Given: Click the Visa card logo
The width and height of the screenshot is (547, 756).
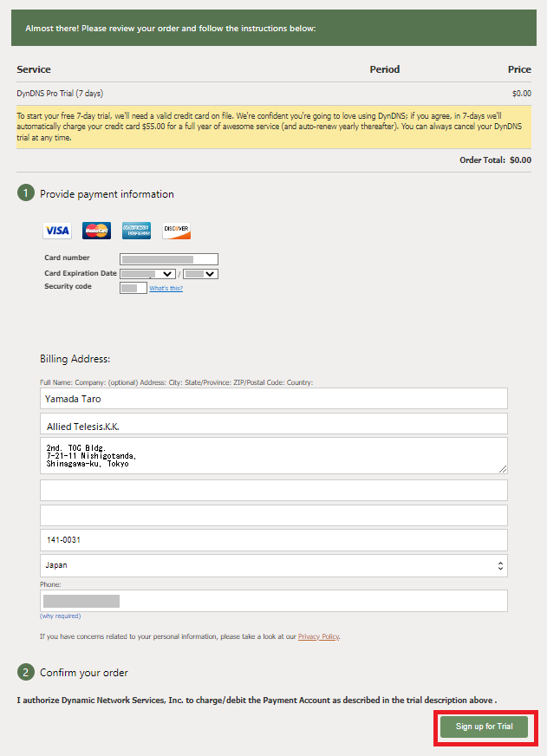Looking at the screenshot, I should (57, 231).
